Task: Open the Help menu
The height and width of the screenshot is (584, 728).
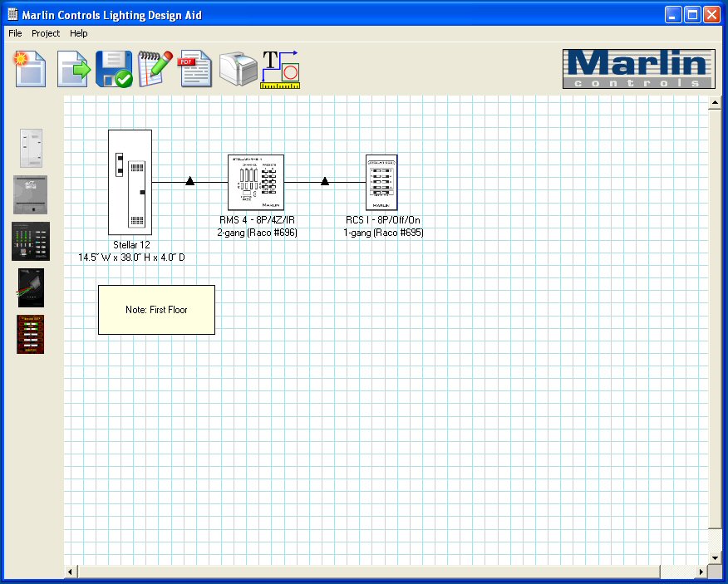Action: (x=78, y=33)
